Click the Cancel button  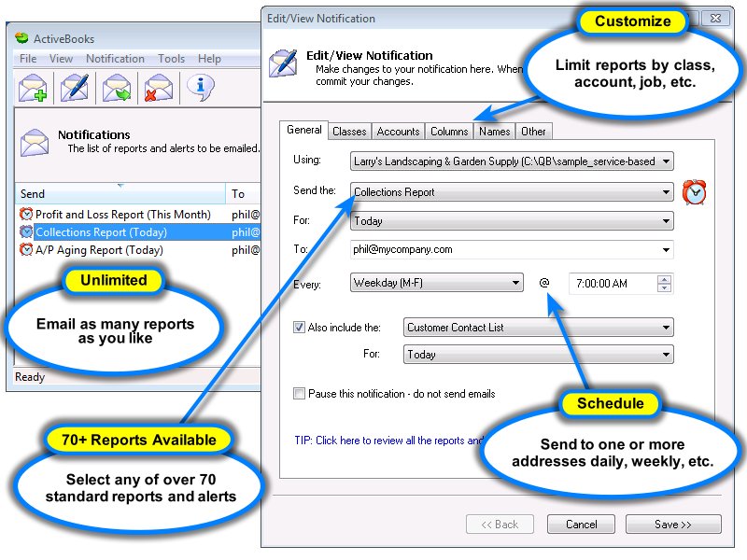[581, 525]
